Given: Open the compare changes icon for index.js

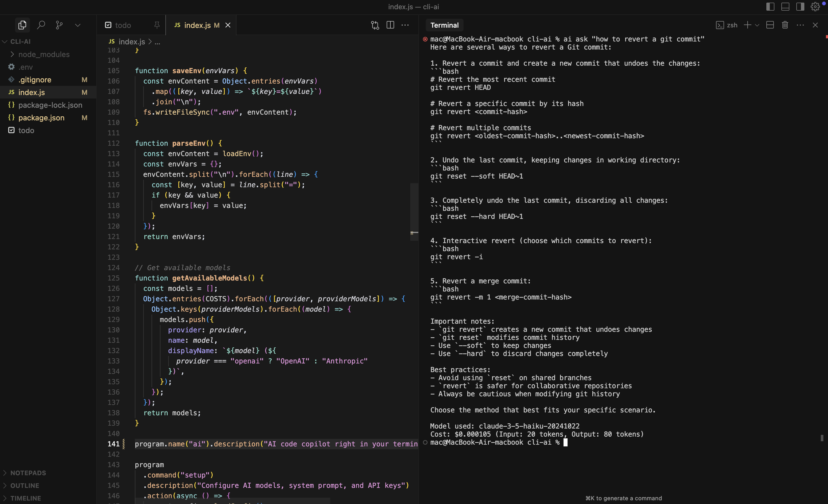Looking at the screenshot, I should tap(375, 25).
